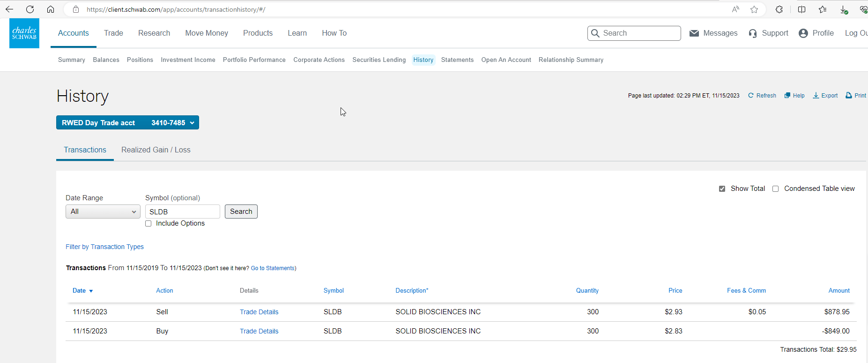
Task: Click the Charles Schwab logo
Action: [x=24, y=33]
